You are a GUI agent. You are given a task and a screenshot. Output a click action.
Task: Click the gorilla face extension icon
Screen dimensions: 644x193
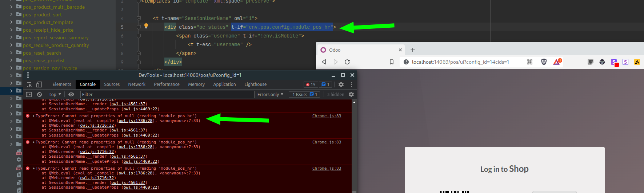tap(602, 62)
